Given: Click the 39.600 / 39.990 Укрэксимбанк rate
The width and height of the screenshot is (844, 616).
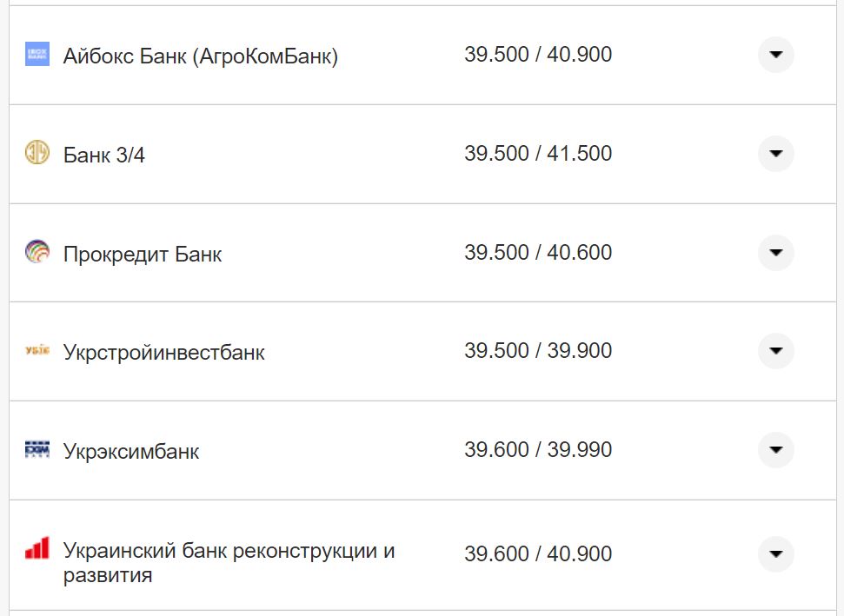Looking at the screenshot, I should click(539, 450).
